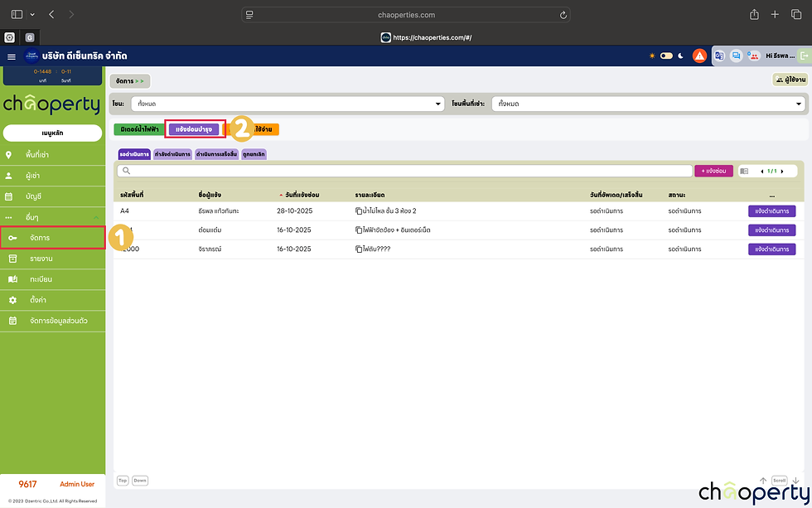The width and height of the screenshot is (812, 508).
Task: Click the + แจ้งซ่อม add button
Action: tap(713, 171)
